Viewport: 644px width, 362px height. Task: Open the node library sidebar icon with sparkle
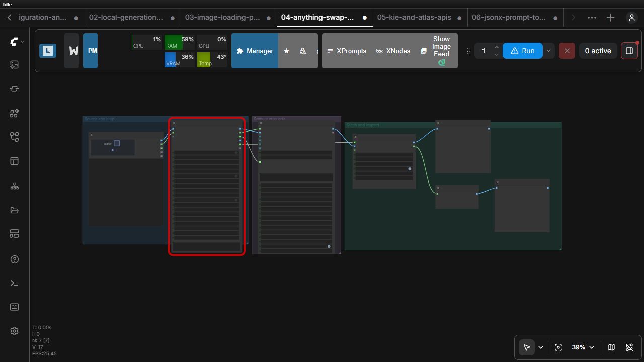click(14, 113)
